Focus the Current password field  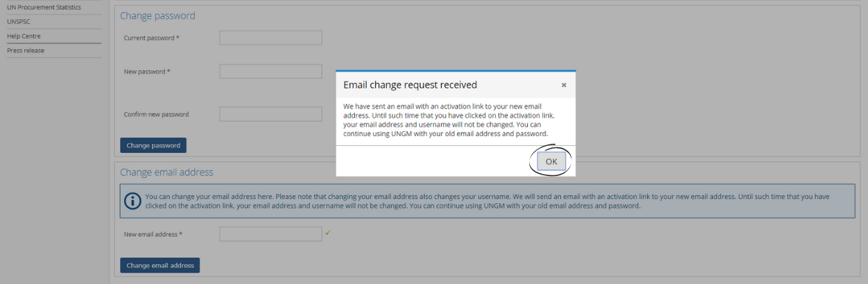click(x=271, y=38)
